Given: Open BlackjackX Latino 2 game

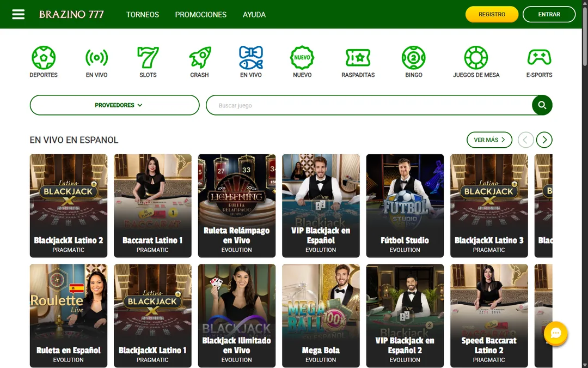Looking at the screenshot, I should (x=68, y=206).
